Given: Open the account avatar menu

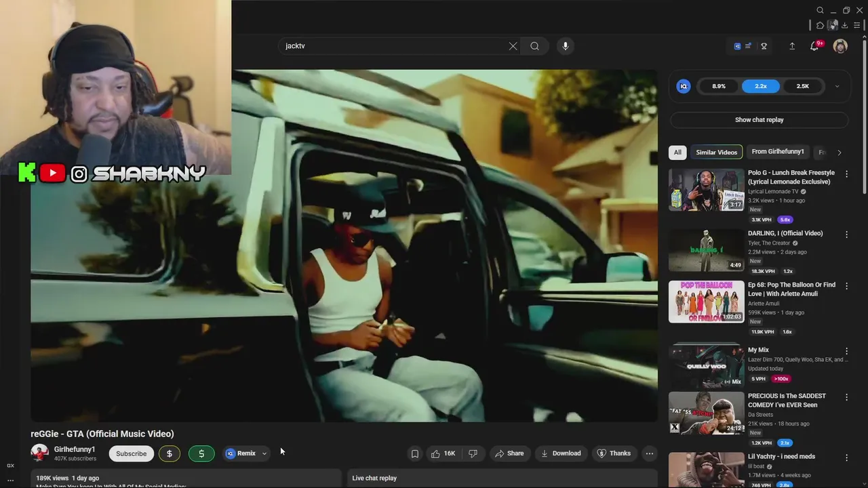Looking at the screenshot, I should tap(840, 46).
